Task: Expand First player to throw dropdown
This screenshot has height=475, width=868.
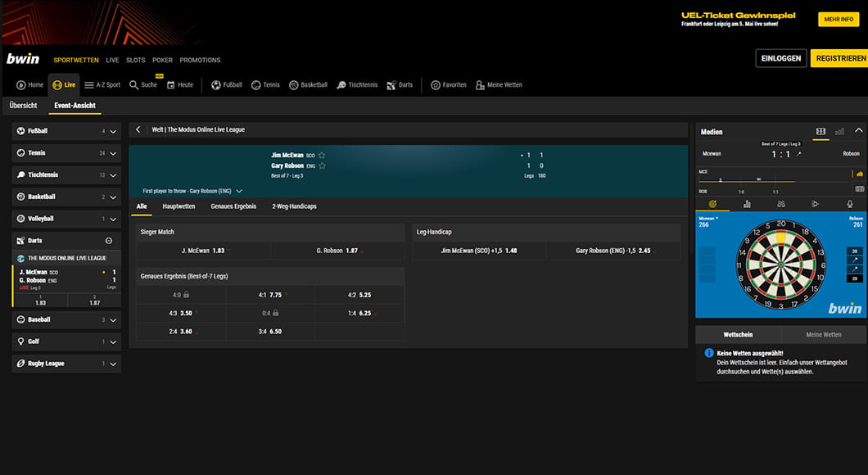Action: point(239,191)
